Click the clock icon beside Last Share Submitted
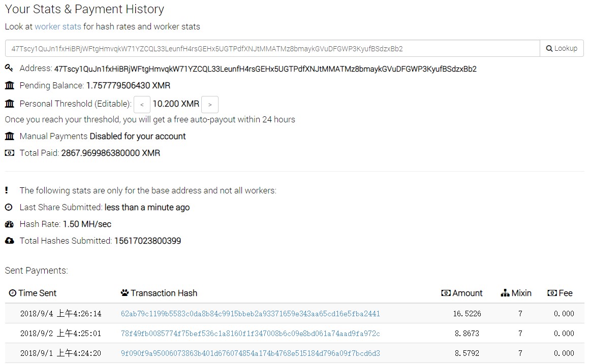The width and height of the screenshot is (589, 364). [x=9, y=207]
